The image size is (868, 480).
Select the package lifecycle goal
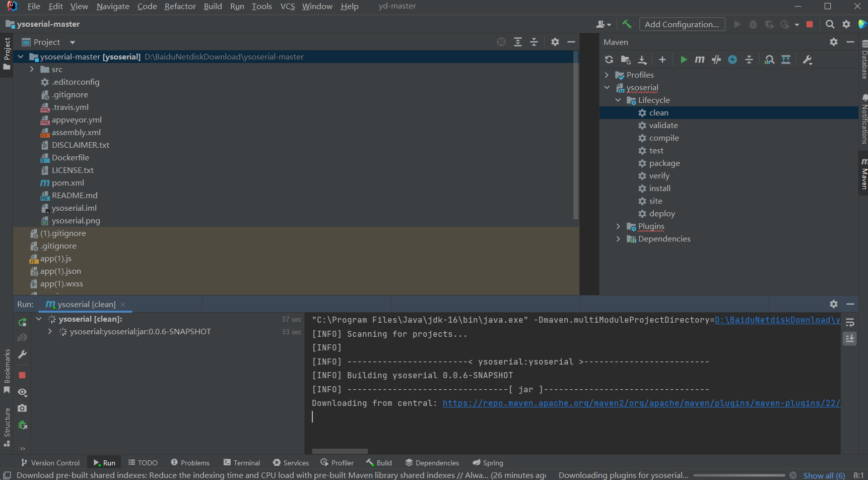coord(664,163)
